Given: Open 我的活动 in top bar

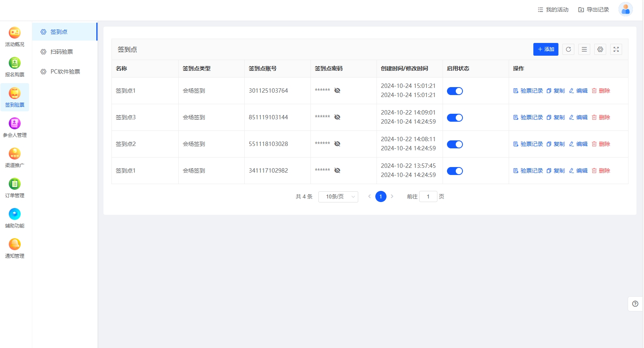Looking at the screenshot, I should 553,10.
